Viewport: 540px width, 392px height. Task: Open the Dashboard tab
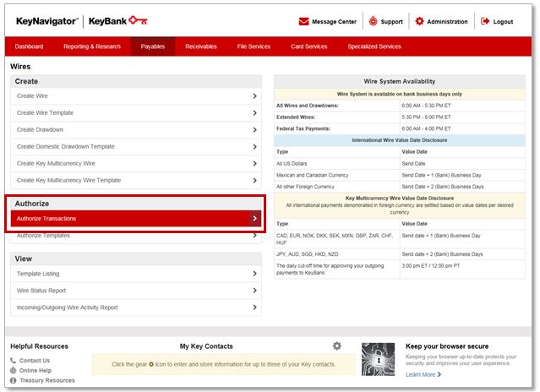tap(29, 46)
